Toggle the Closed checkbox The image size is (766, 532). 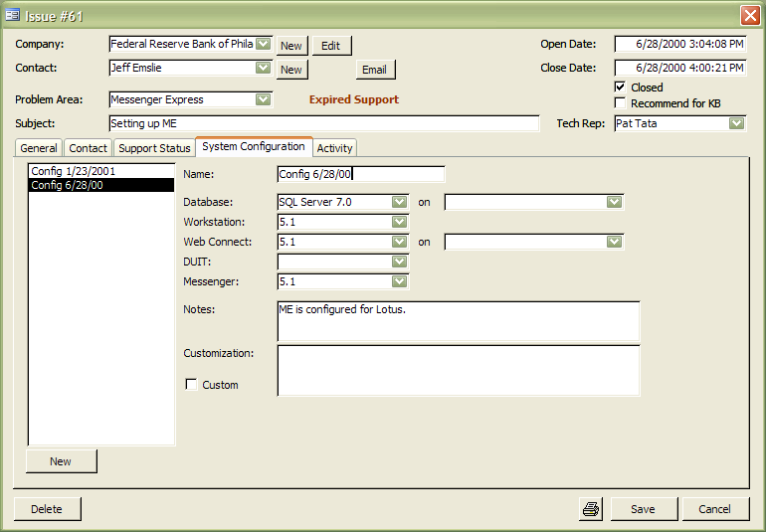click(621, 88)
